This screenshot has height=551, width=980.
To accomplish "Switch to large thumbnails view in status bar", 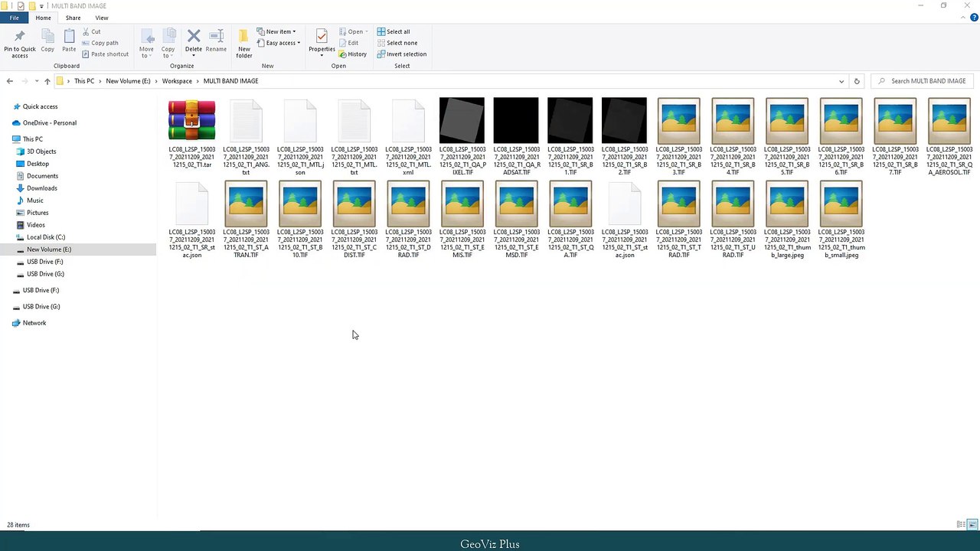I will tap(972, 524).
